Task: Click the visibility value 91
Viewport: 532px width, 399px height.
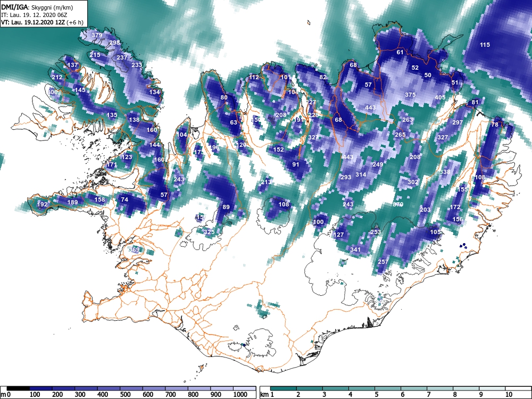Action: click(296, 164)
